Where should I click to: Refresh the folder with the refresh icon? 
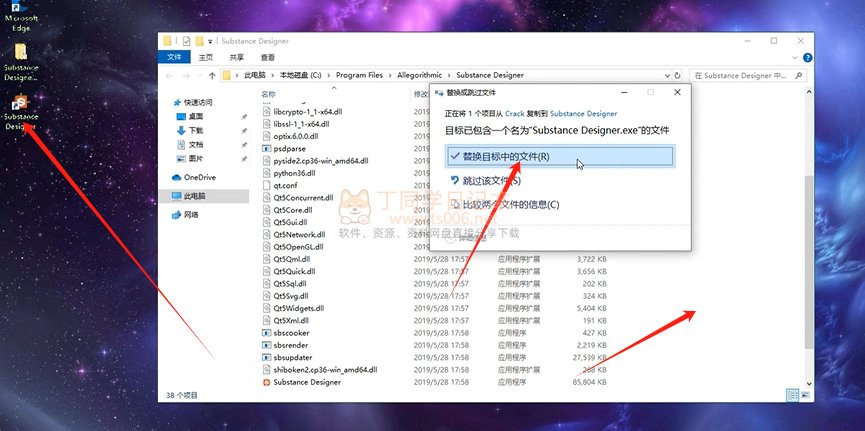click(x=678, y=76)
